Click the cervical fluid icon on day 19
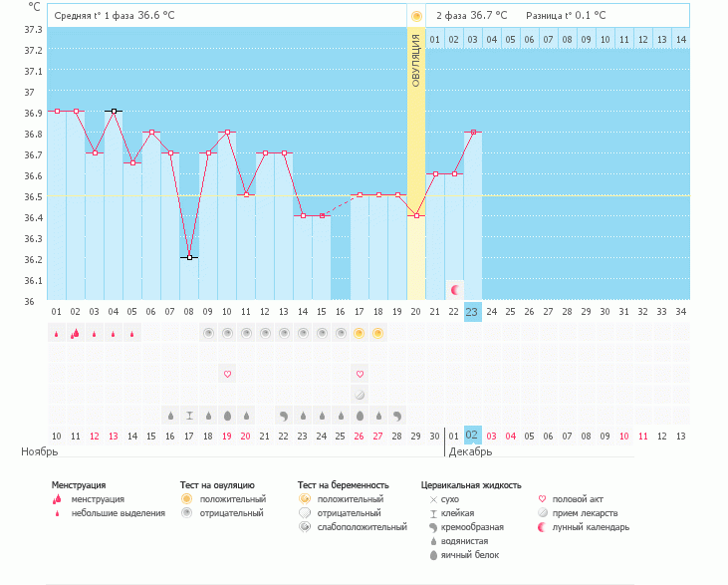The height and width of the screenshot is (585, 728). (x=397, y=415)
